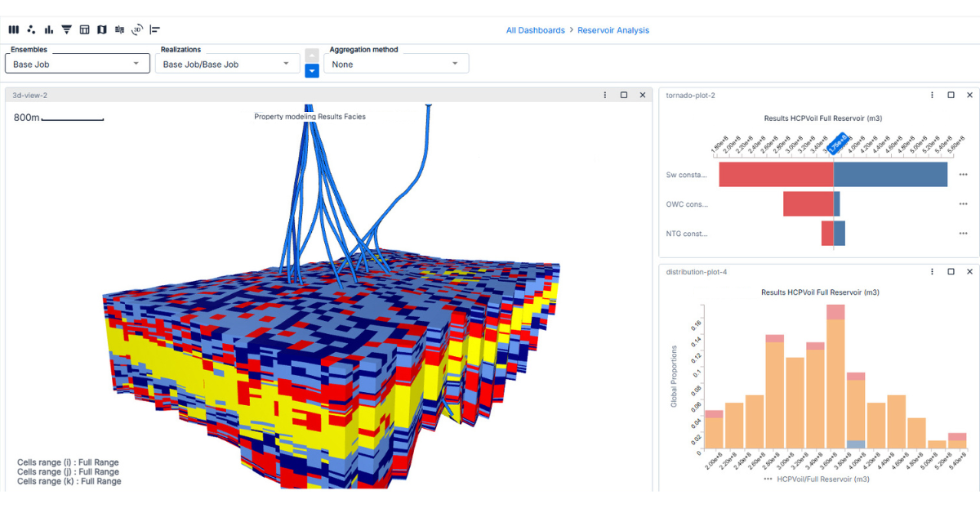The image size is (980, 513).
Task: Maximize the 3d-view-2 panel
Action: coord(624,96)
